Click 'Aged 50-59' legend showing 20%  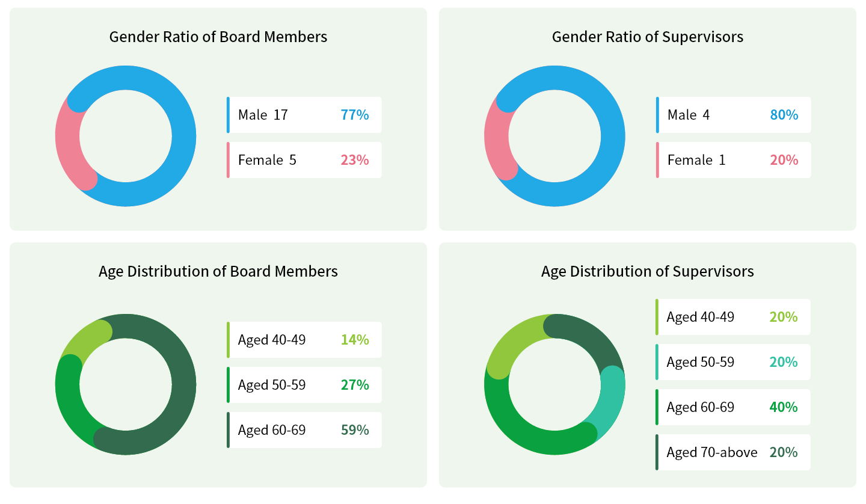click(732, 362)
